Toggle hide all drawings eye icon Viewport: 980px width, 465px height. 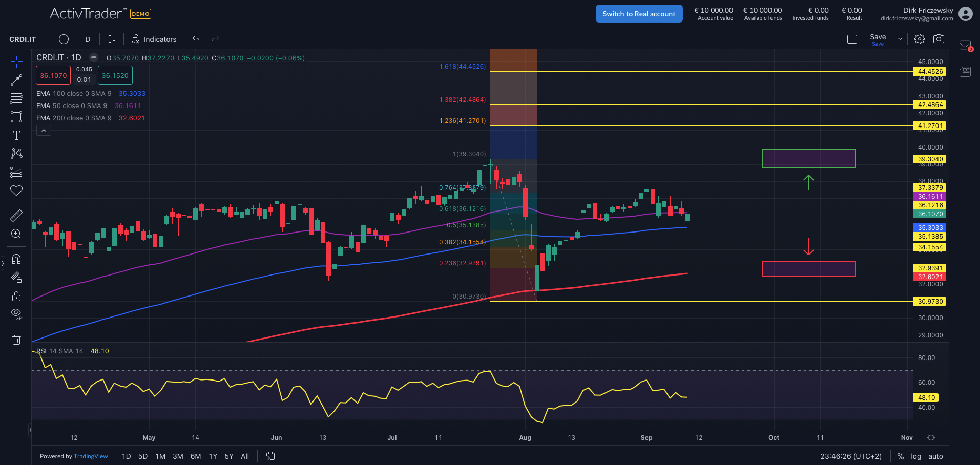16,314
